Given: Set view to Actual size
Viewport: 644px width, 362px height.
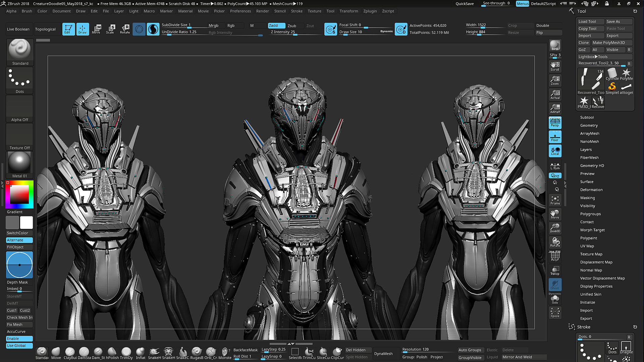Looking at the screenshot, I should pyautogui.click(x=555, y=94).
